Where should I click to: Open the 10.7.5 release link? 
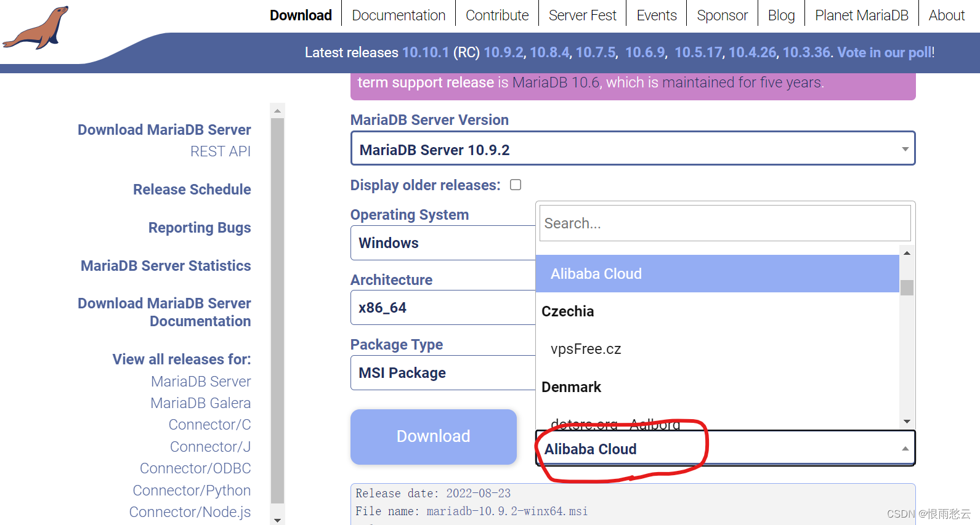point(596,52)
